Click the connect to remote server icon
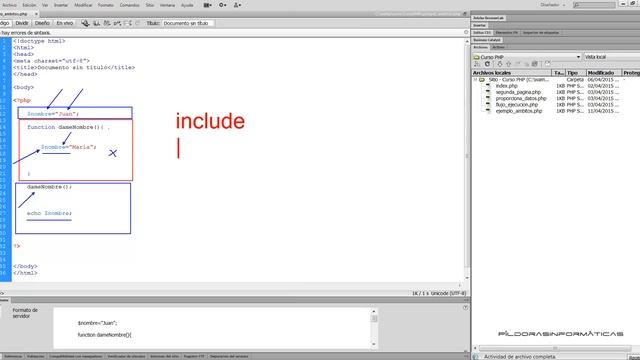 coord(477,64)
